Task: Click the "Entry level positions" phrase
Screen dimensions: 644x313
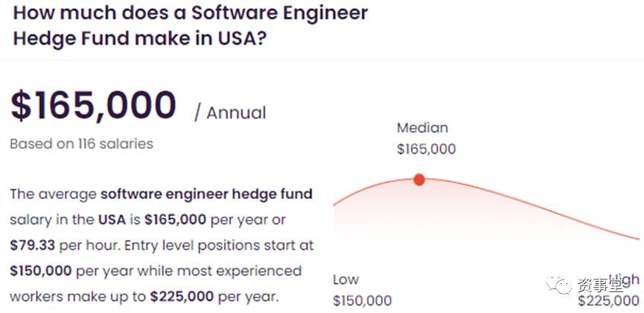Action: coord(209,245)
